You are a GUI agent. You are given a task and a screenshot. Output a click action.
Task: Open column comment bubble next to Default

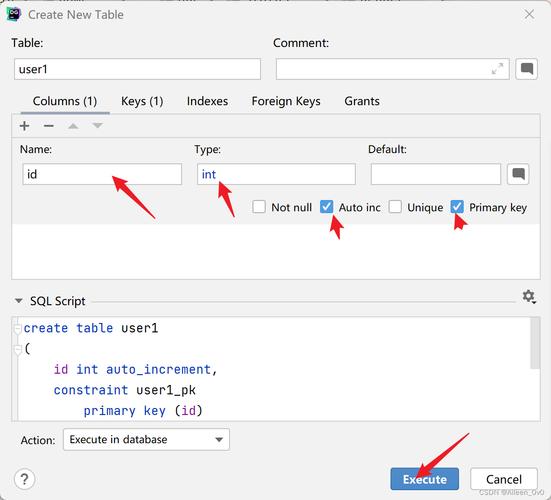[518, 174]
